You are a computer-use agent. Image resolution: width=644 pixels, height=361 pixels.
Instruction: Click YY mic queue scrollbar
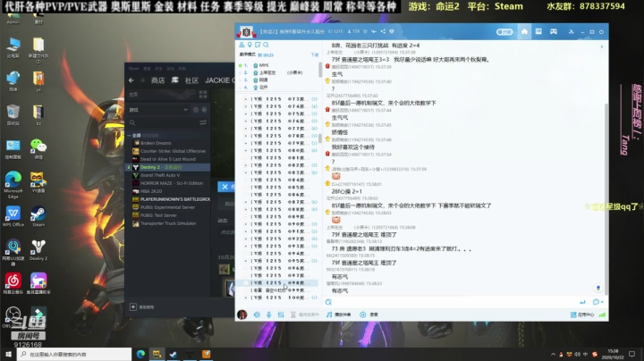point(320,70)
